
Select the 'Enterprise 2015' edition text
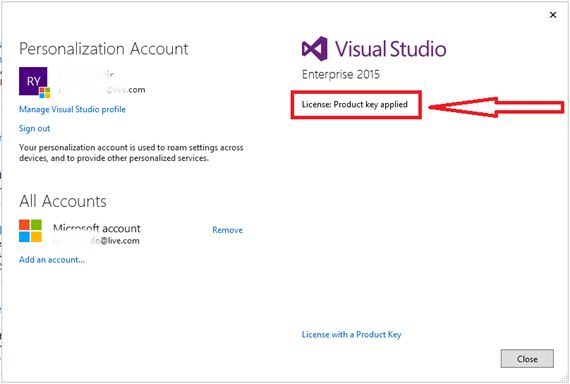pyautogui.click(x=341, y=75)
